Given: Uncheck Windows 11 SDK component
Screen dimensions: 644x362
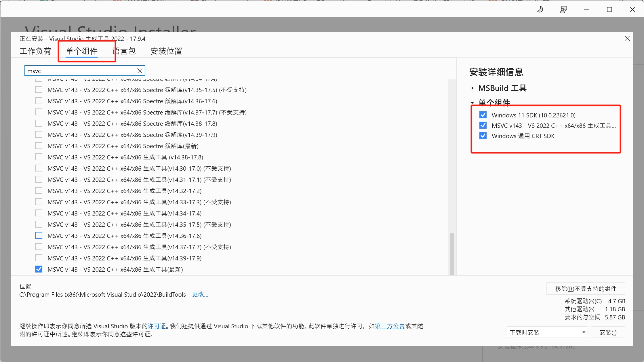Looking at the screenshot, I should [483, 115].
